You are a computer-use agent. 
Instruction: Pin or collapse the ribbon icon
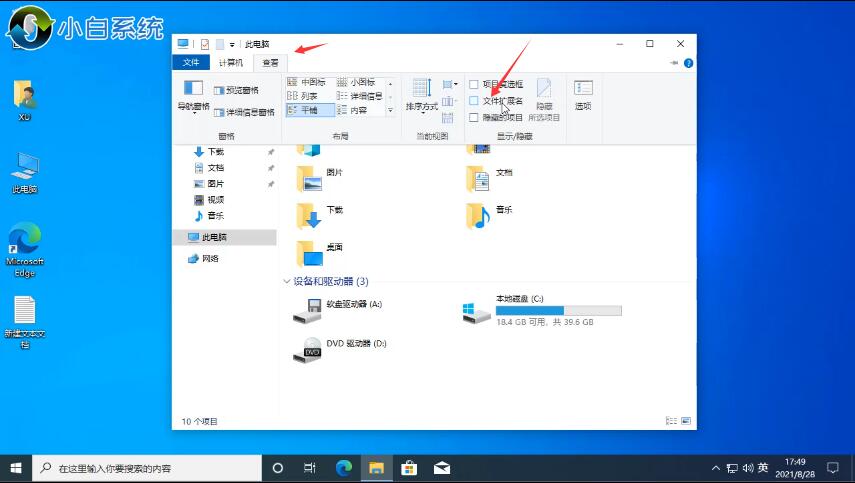click(674, 63)
